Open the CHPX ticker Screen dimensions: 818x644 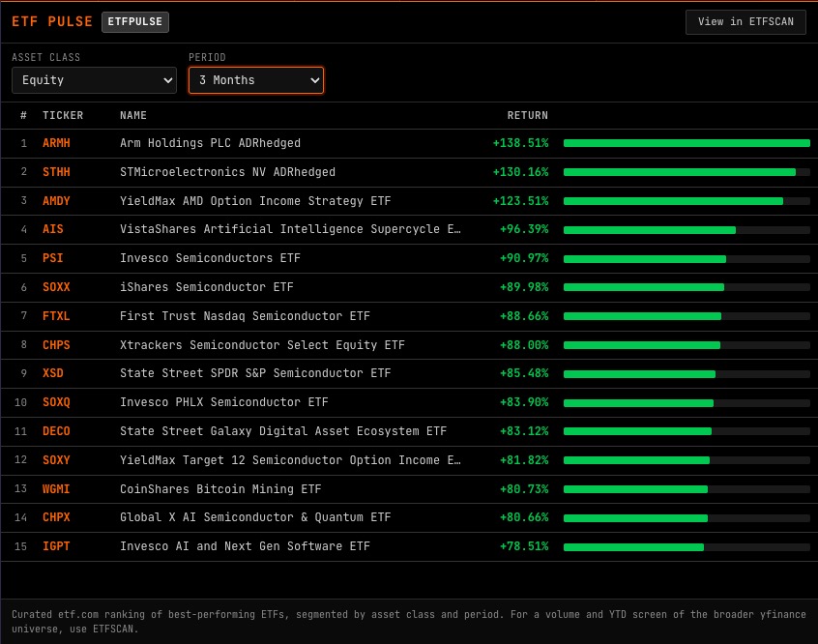[x=56, y=517]
